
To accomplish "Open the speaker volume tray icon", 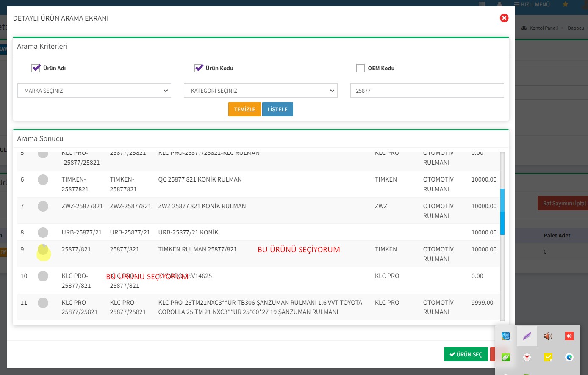I will pyautogui.click(x=548, y=336).
